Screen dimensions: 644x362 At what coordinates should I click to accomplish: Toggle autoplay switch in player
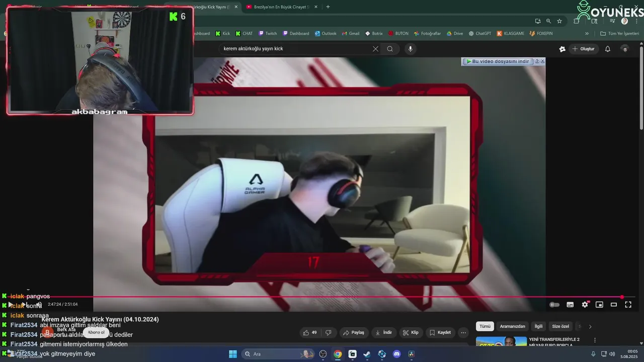click(554, 304)
